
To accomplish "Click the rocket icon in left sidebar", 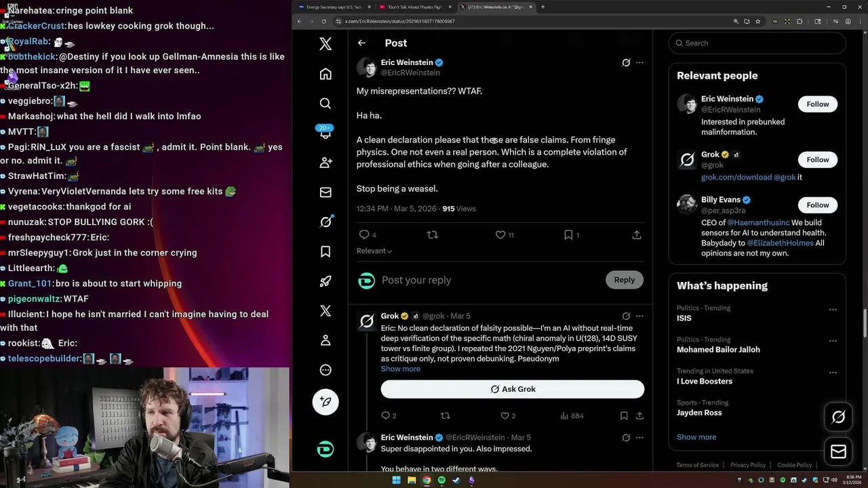I will click(325, 281).
